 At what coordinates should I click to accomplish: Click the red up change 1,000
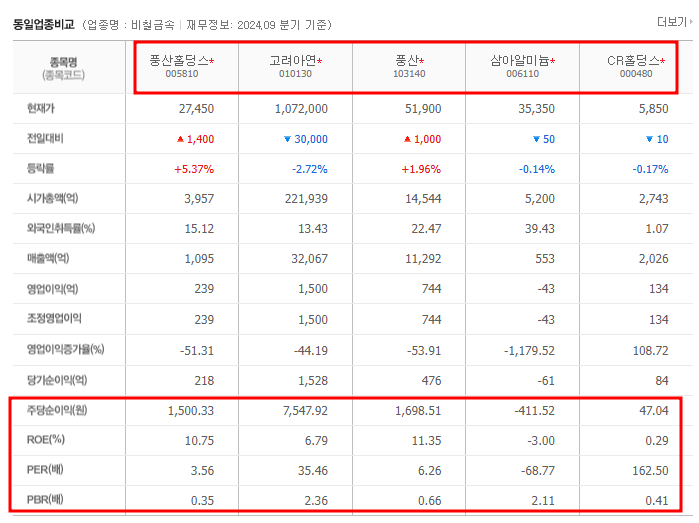422,139
